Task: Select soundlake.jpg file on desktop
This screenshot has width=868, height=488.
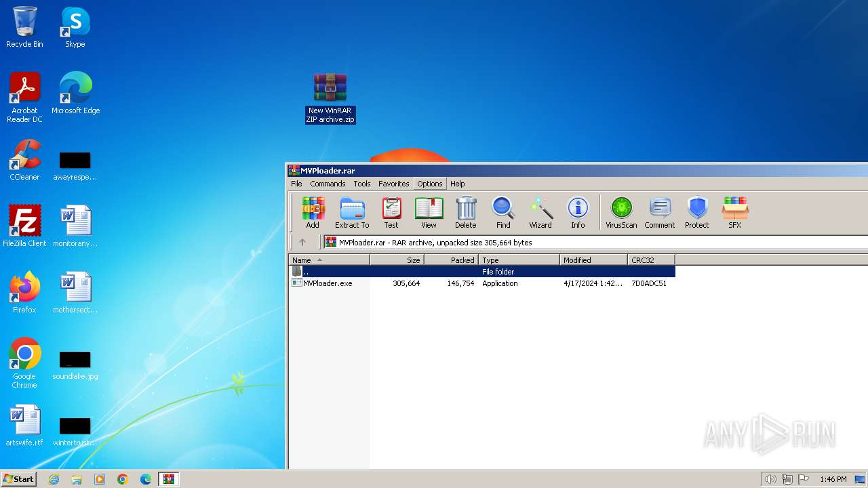Action: point(75,366)
